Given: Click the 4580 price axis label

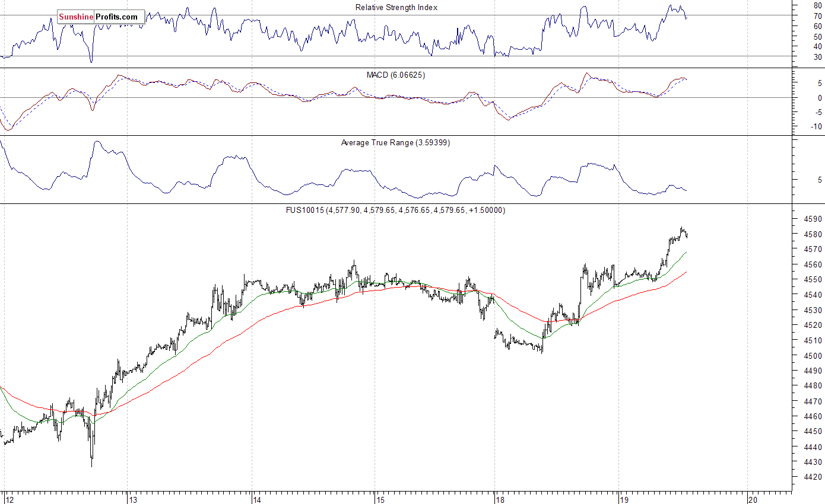Looking at the screenshot, I should pos(813,234).
